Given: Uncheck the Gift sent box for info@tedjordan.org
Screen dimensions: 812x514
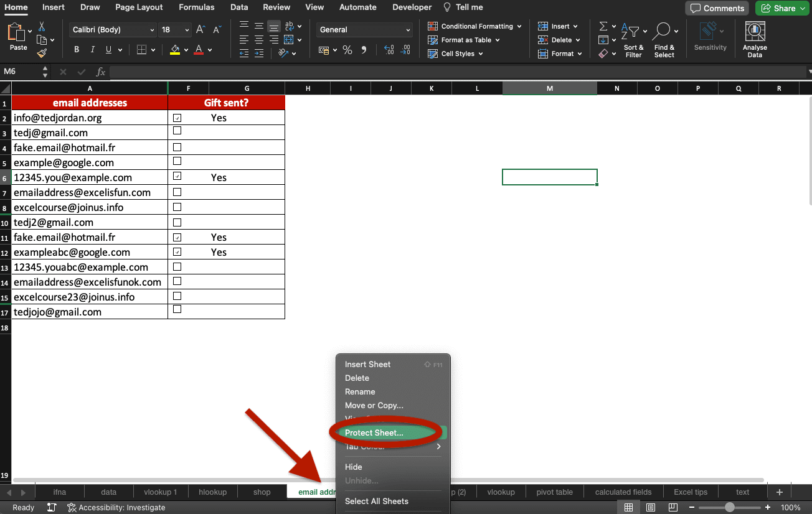Looking at the screenshot, I should [x=177, y=117].
